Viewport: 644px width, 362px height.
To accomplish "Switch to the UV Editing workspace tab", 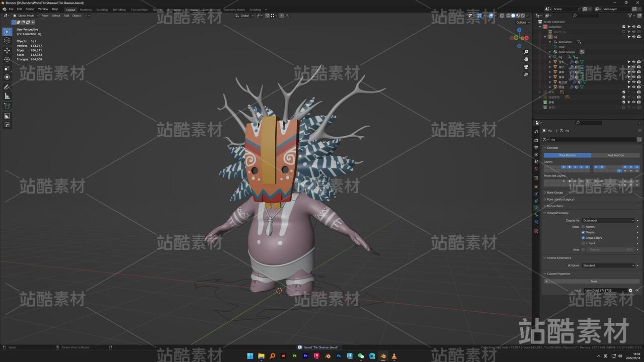I will pyautogui.click(x=119, y=10).
